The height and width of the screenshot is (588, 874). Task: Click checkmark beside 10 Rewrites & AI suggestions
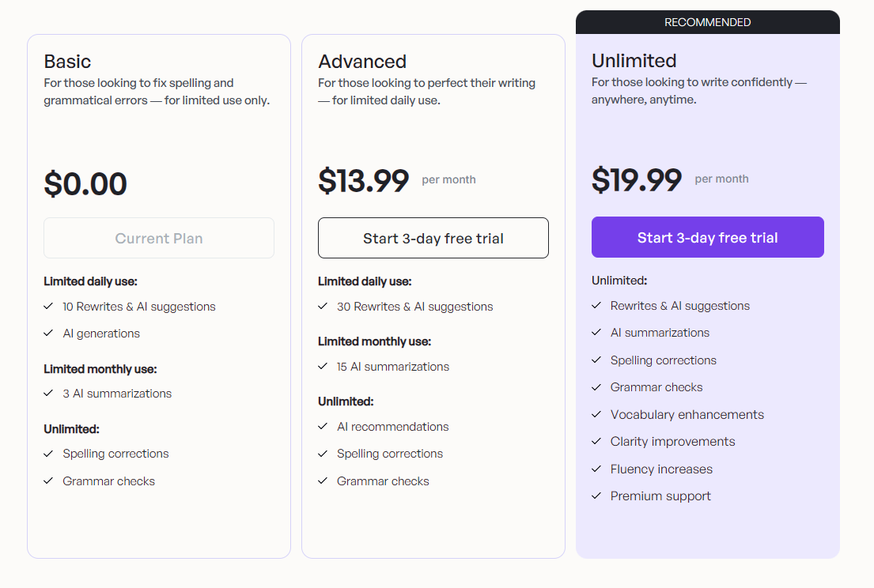coord(48,307)
